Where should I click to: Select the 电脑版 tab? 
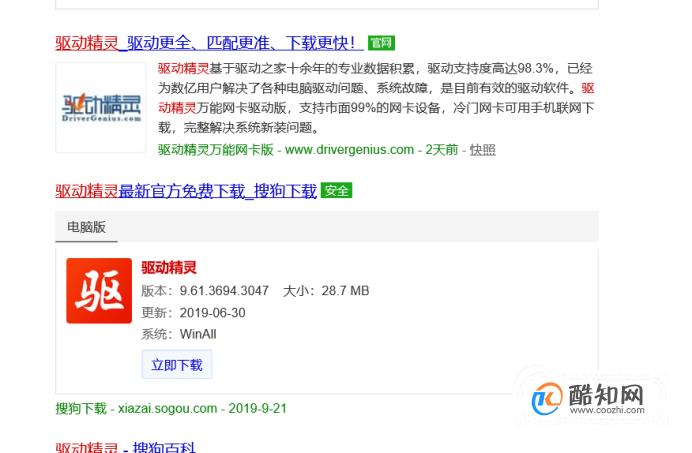[x=86, y=227]
